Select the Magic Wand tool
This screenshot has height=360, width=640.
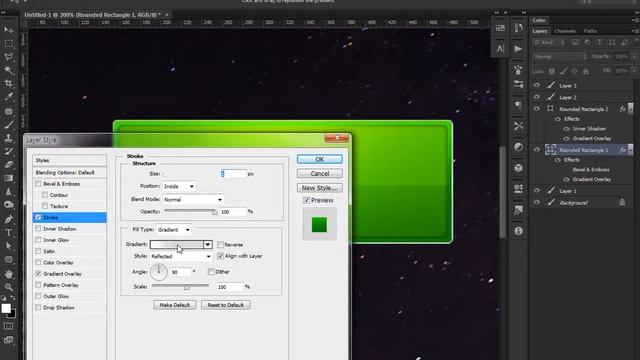[9, 70]
